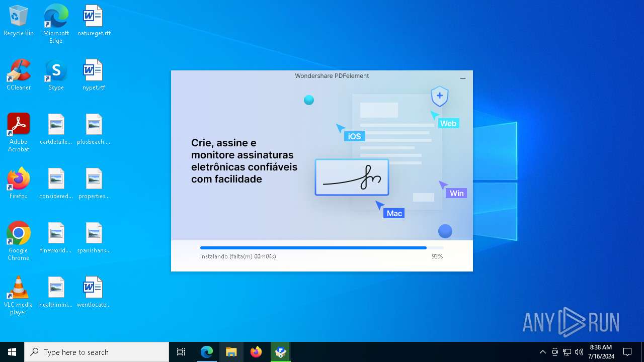Switch to installer taskbar button
This screenshot has height=362, width=644.
281,352
